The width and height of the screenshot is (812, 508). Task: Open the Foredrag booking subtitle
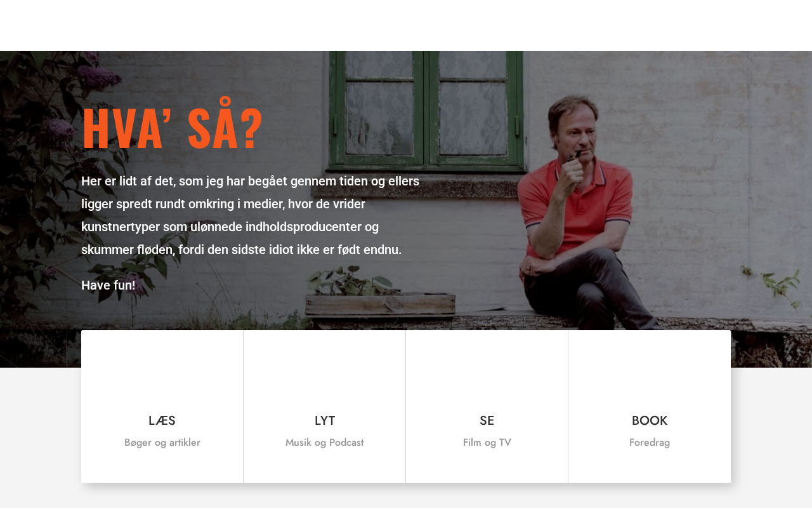tap(649, 443)
